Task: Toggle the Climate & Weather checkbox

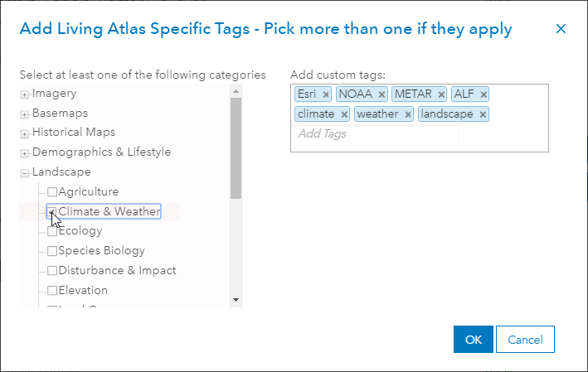Action: pyautogui.click(x=52, y=212)
